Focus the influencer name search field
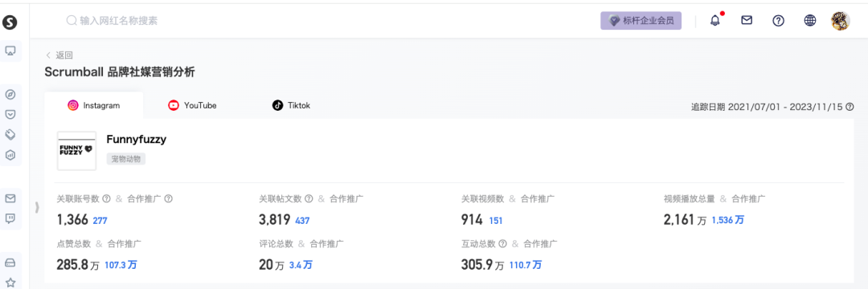868x289 pixels. point(119,20)
